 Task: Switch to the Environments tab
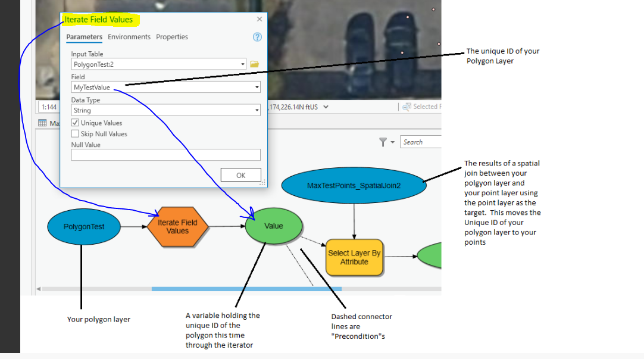click(x=130, y=37)
